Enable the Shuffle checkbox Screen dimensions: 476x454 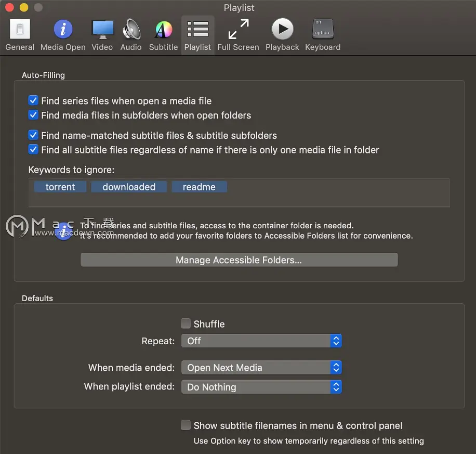[x=186, y=323]
